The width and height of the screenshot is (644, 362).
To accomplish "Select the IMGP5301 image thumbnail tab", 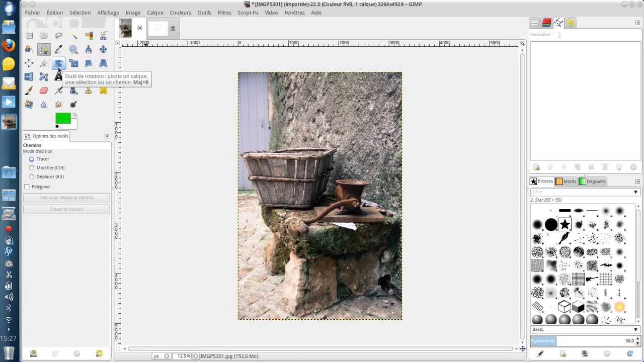I will tap(125, 28).
